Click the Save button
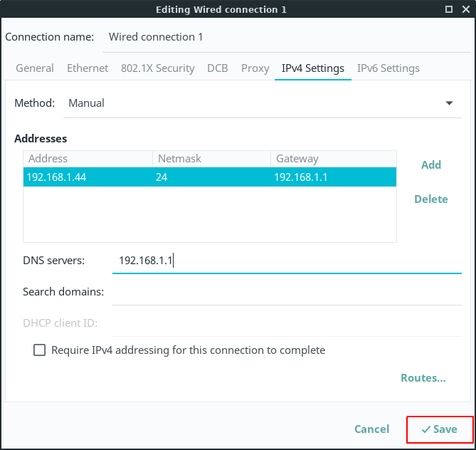 tap(439, 429)
